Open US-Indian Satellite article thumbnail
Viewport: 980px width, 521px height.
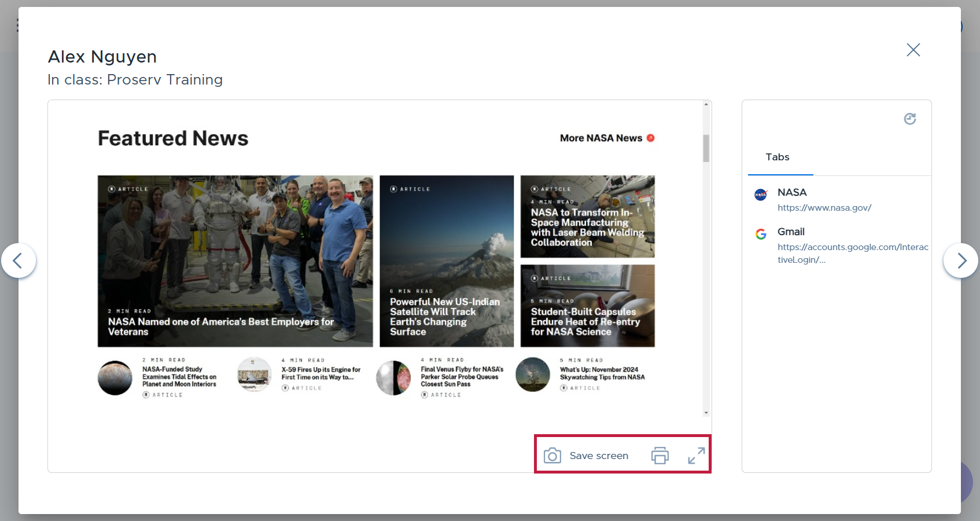(446, 260)
